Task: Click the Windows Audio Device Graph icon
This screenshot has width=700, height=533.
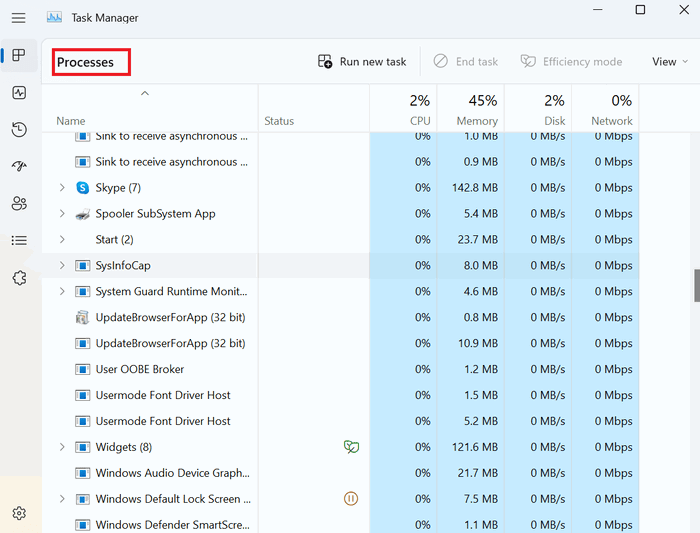Action: point(83,473)
